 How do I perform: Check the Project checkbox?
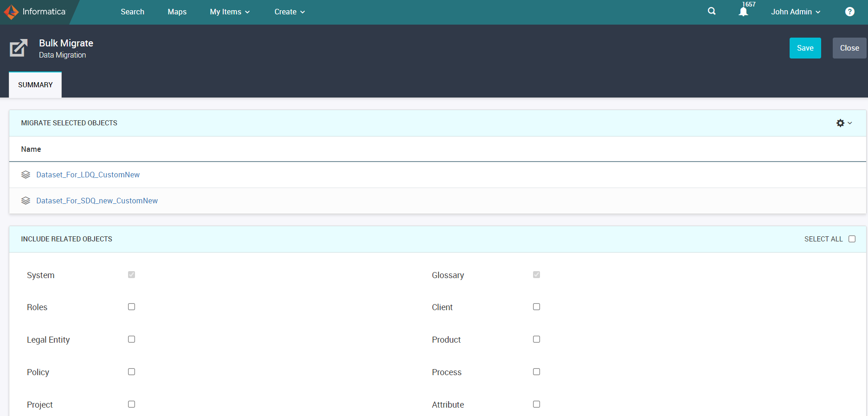click(131, 404)
